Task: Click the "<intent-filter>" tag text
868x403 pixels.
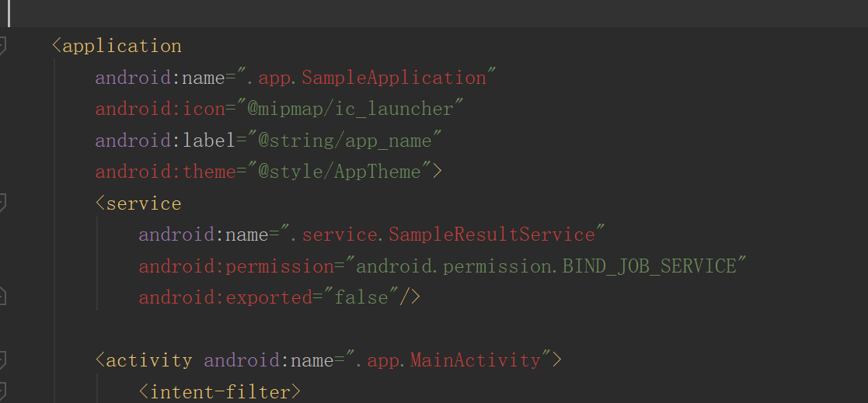Action: click(x=220, y=392)
